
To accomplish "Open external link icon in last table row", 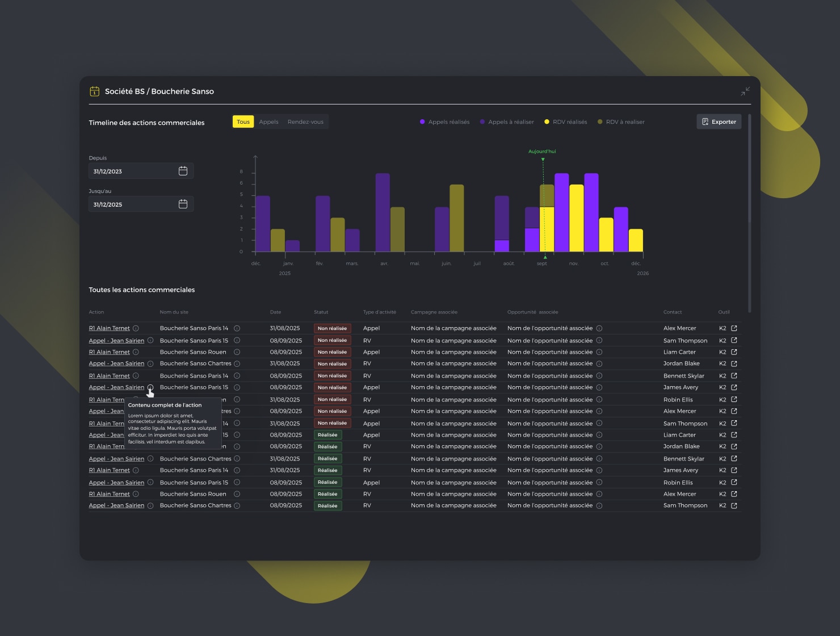I will pyautogui.click(x=734, y=505).
